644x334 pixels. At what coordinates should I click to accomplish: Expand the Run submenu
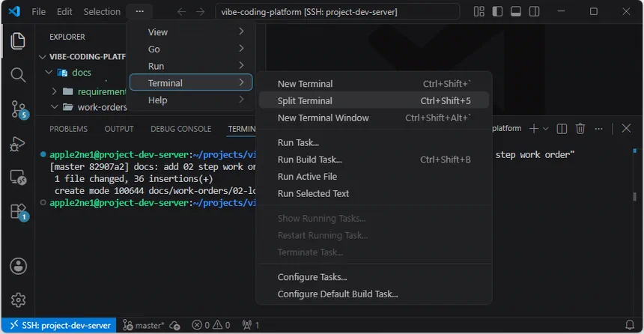tap(191, 66)
